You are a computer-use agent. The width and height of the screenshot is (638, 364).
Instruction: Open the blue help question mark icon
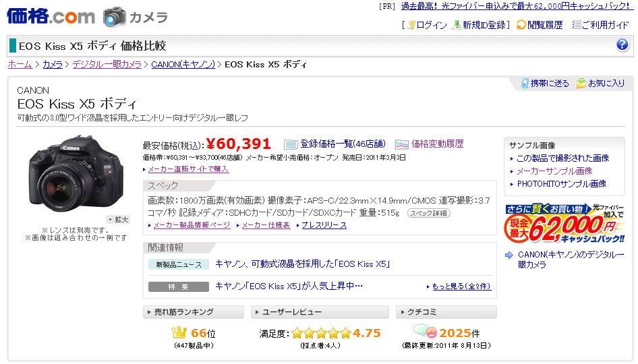tap(622, 44)
